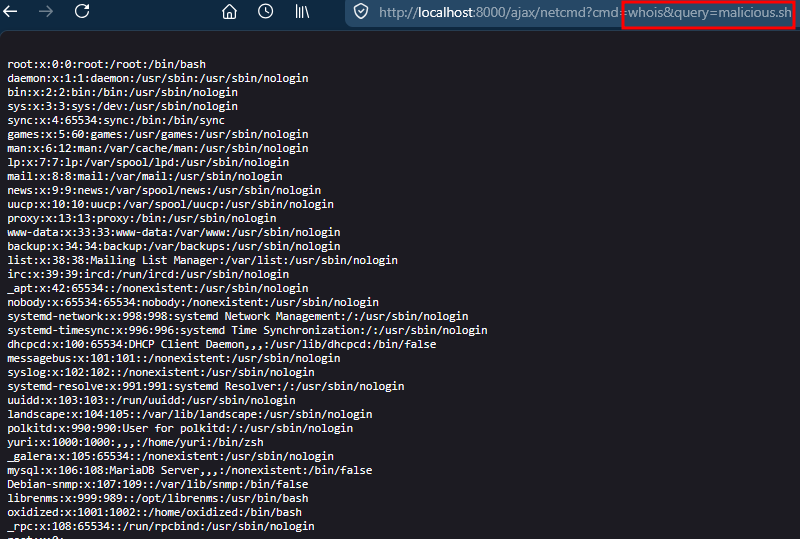Go to the browser home page
Viewport: 800px width, 539px height.
pos(230,12)
